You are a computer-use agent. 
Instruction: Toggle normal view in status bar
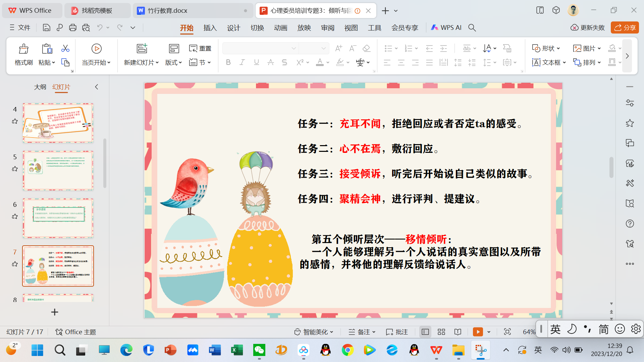pyautogui.click(x=425, y=332)
